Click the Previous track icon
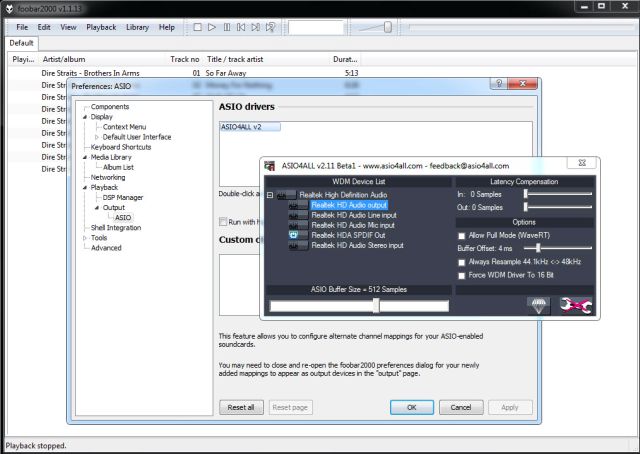Viewport: 640px width, 454px height. coord(241,27)
